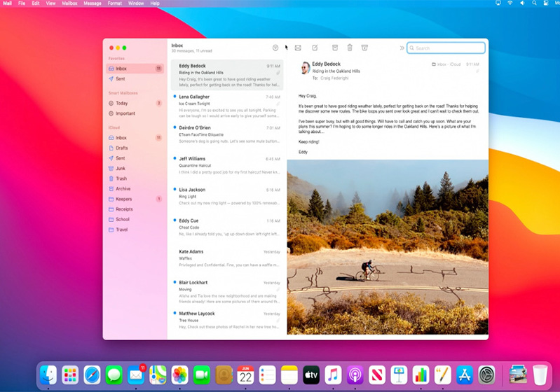
Task: Open Music from the Dock
Action: [333, 375]
